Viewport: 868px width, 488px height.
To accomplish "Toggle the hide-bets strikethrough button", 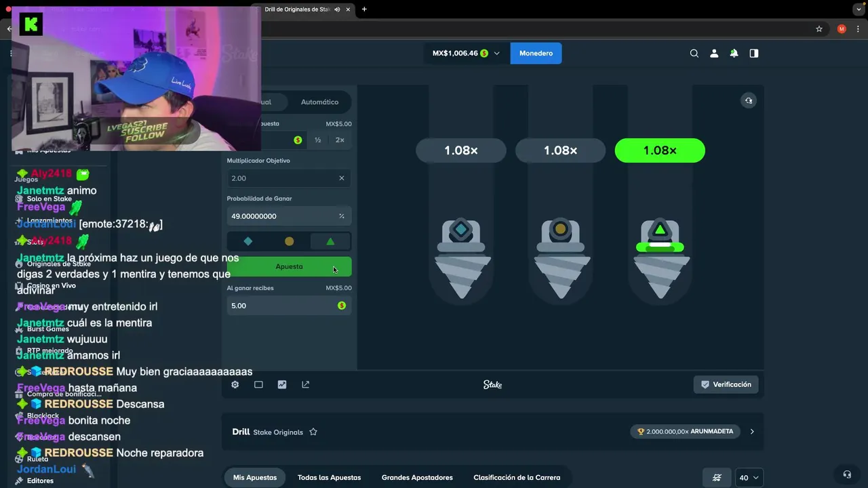I will coord(717,478).
